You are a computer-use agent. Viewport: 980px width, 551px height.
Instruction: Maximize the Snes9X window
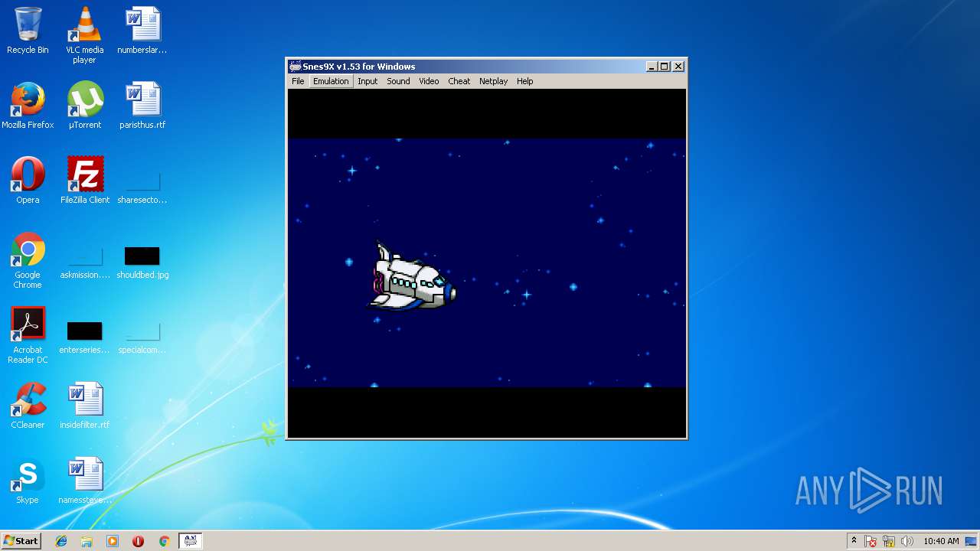point(664,67)
